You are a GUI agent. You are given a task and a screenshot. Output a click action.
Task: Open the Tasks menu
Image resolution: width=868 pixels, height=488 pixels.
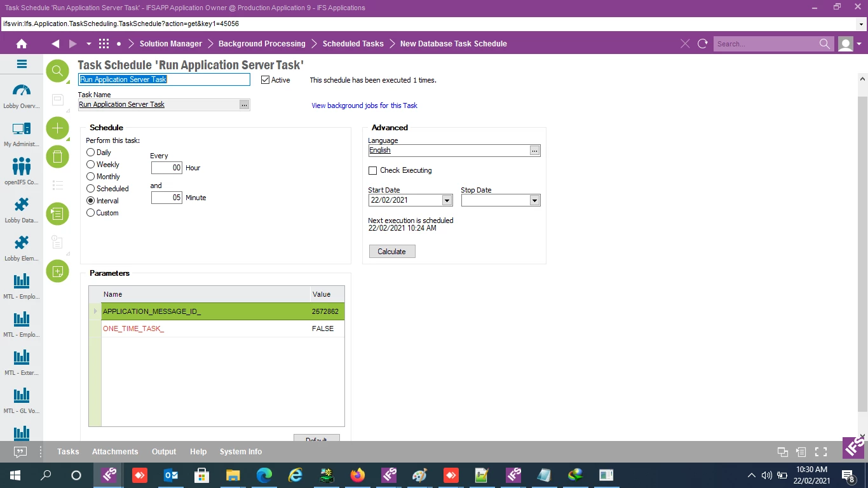[68, 452]
